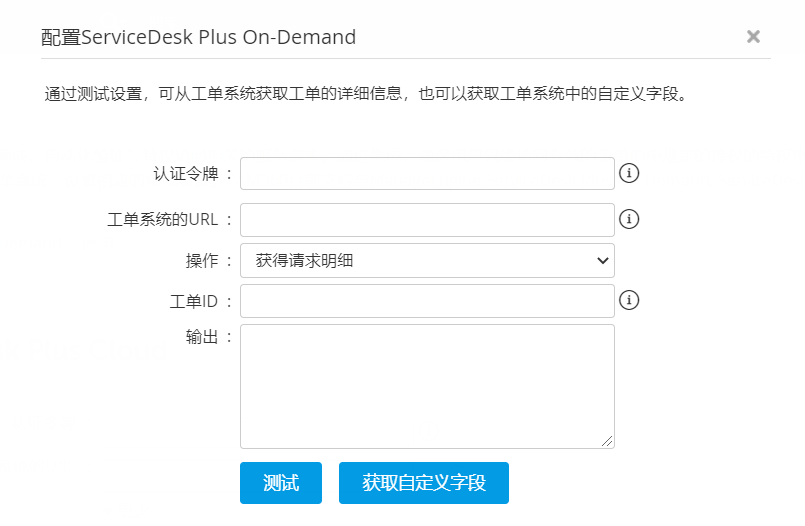The width and height of the screenshot is (805, 526).
Task: Click the 配置ServiceDesk Plus On-Demand dialog title
Action: coord(199,37)
